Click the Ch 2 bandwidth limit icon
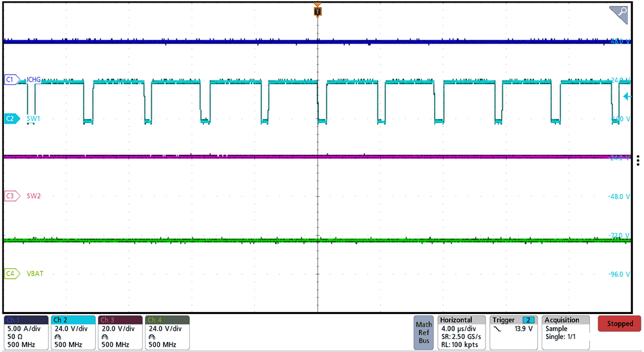The height and width of the screenshot is (352, 644). click(x=59, y=337)
